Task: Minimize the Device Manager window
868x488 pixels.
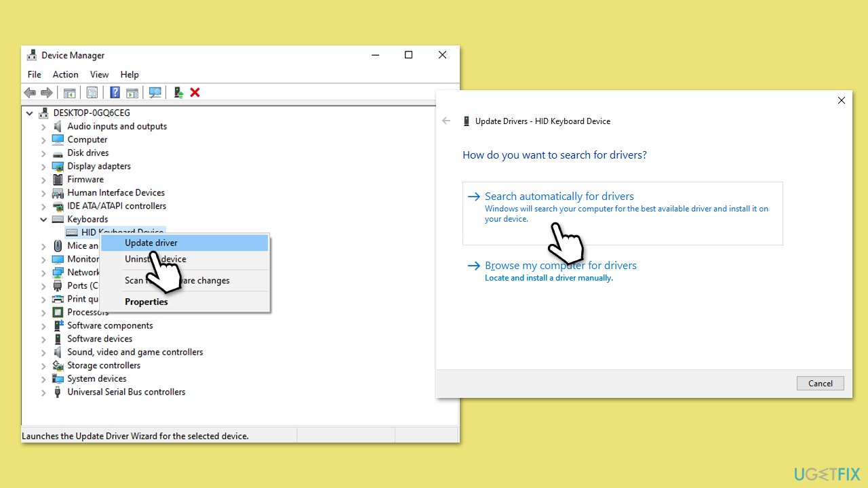Action: point(374,56)
